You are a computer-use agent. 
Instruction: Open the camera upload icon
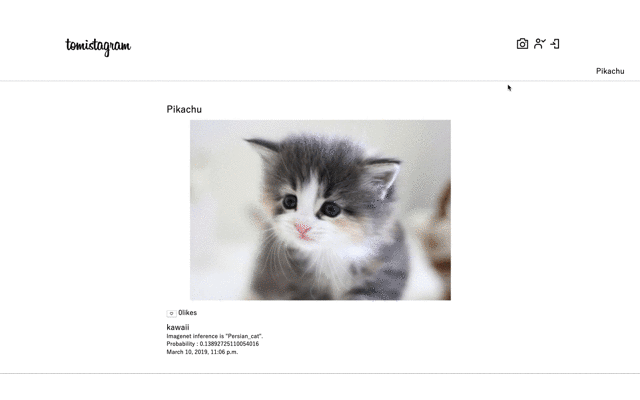(522, 44)
